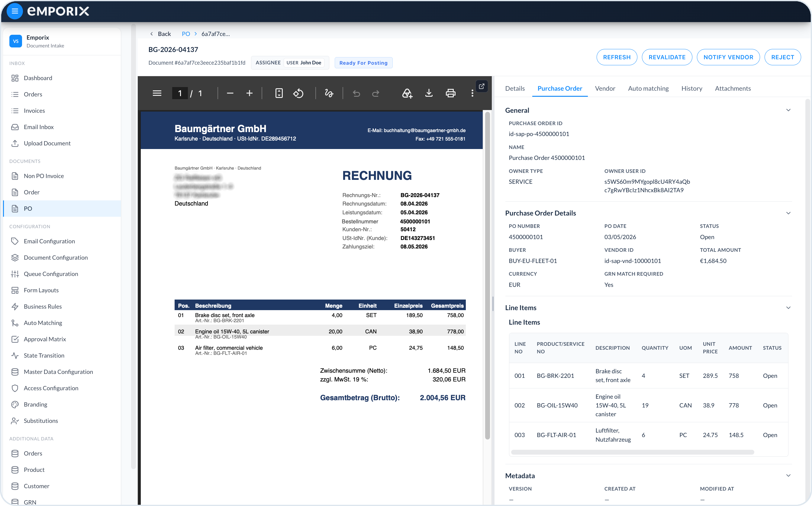The width and height of the screenshot is (812, 506).
Task: Collapse the General section chevron
Action: [788, 110]
